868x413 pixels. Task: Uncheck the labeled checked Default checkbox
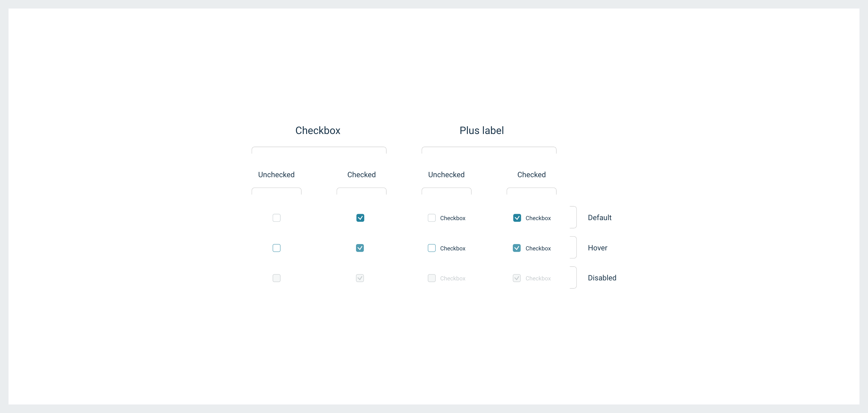(x=517, y=218)
